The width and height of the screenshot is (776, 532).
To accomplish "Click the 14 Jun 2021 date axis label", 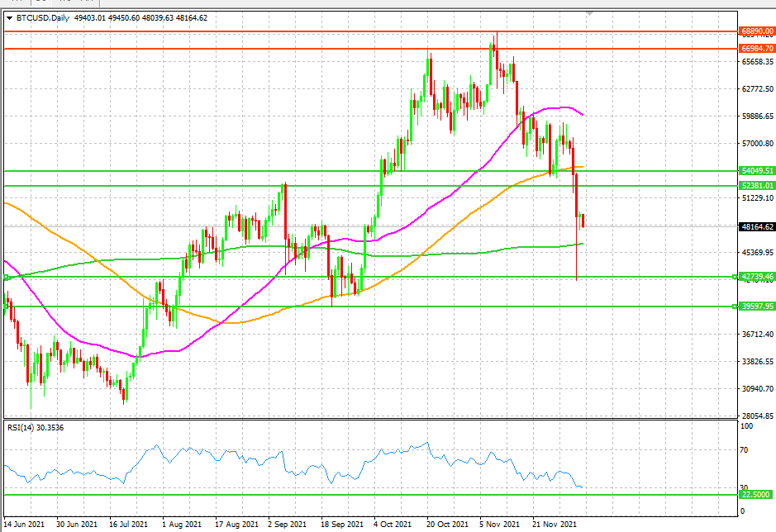I will 25,523.
